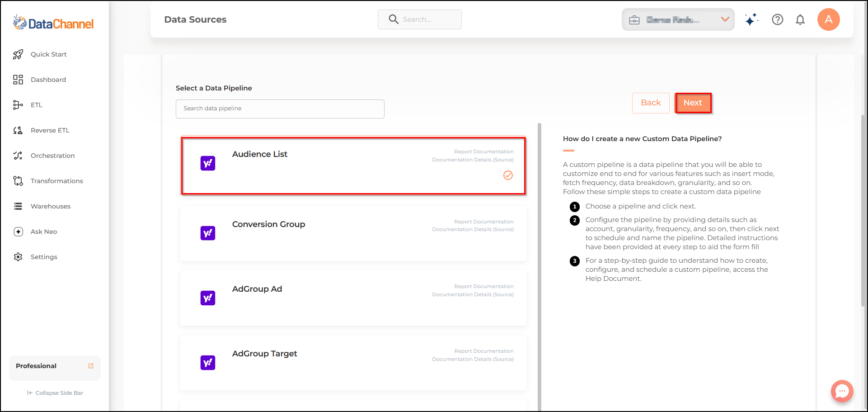The width and height of the screenshot is (868, 412).
Task: Focus the Search data pipeline field
Action: (280, 109)
